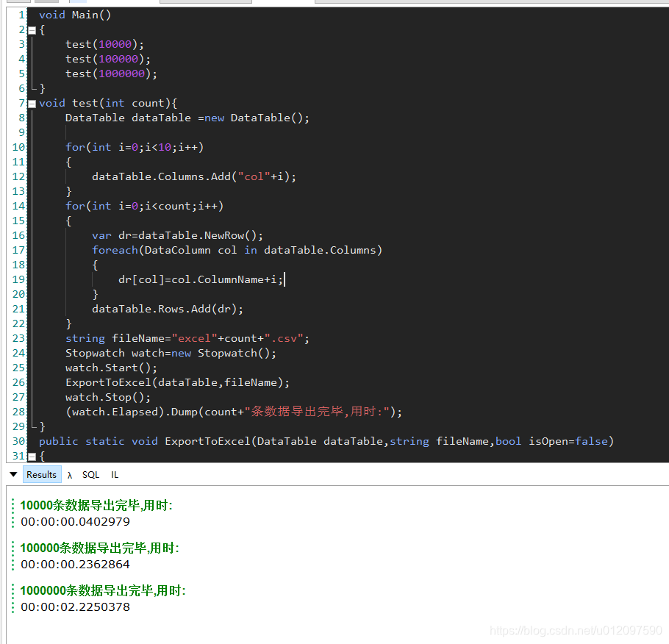
Task: Select the result value 00:00:02.2250378
Action: [x=75, y=607]
